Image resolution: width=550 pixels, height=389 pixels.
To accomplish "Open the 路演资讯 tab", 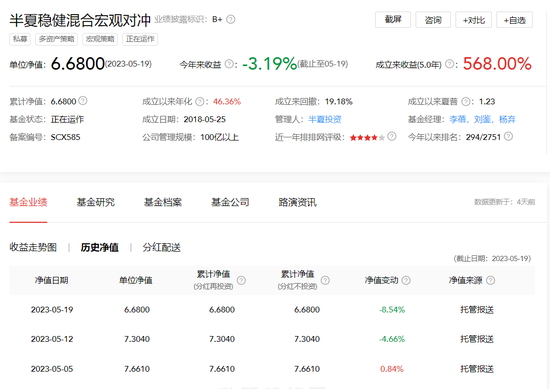I will coord(297,202).
